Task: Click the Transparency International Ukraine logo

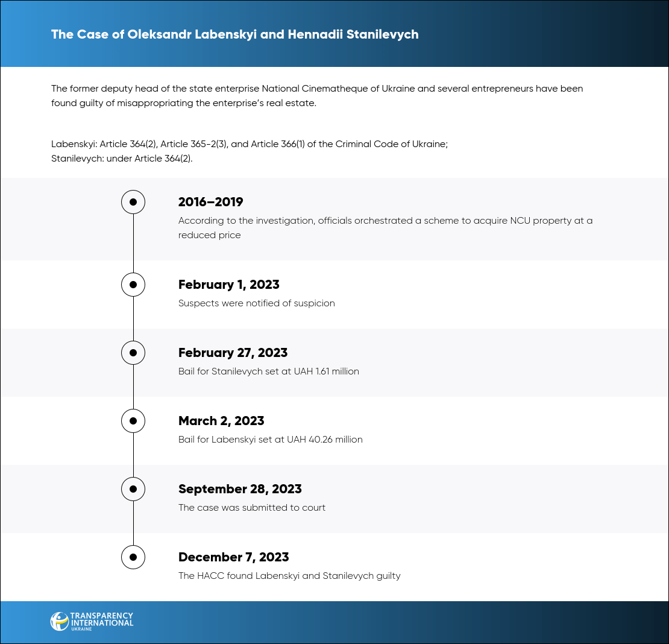Action: [92, 621]
